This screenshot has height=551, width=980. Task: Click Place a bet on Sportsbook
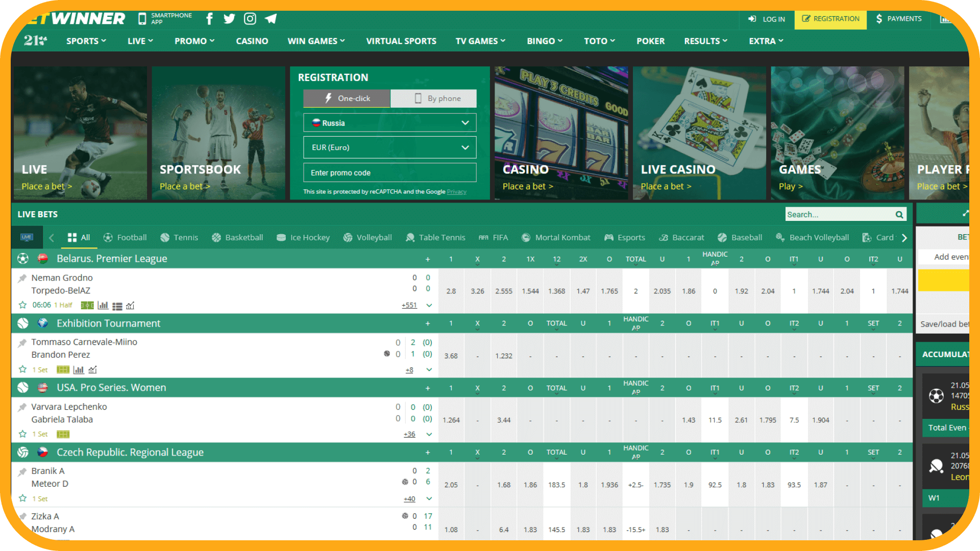pos(183,186)
